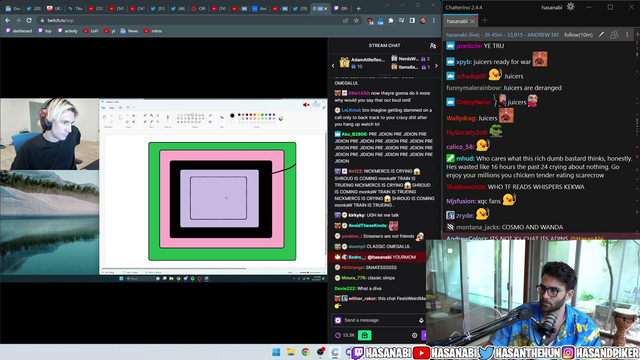Open the side panel icon in Chrome toolbar

pos(412,20)
